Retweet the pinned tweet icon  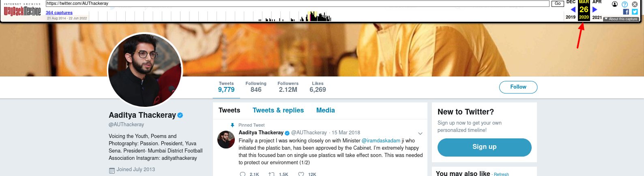[271, 174]
